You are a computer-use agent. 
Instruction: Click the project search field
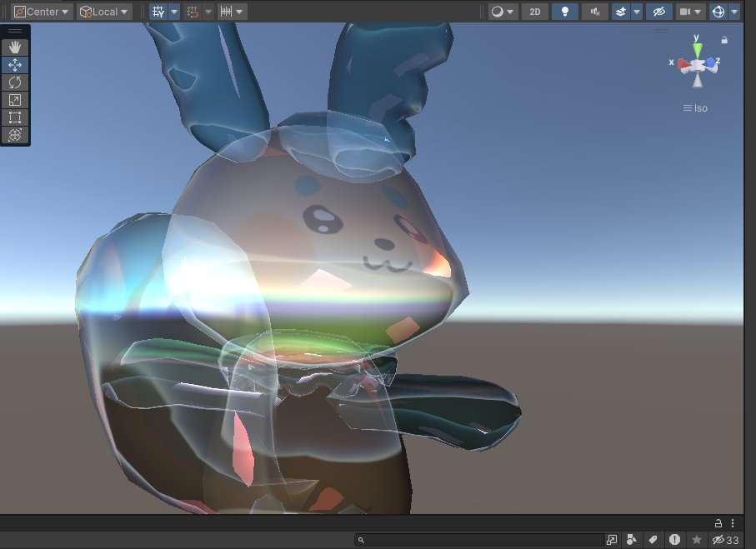(x=479, y=540)
